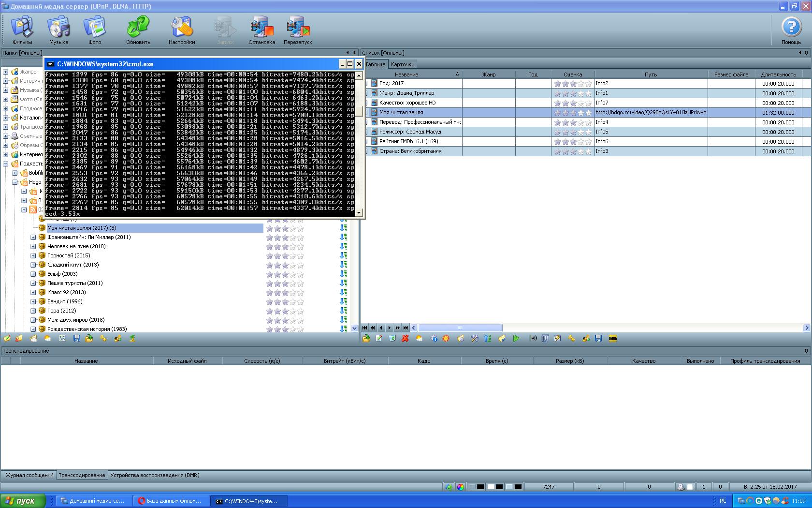
Task: Stop the server with Остановка
Action: tap(261, 30)
